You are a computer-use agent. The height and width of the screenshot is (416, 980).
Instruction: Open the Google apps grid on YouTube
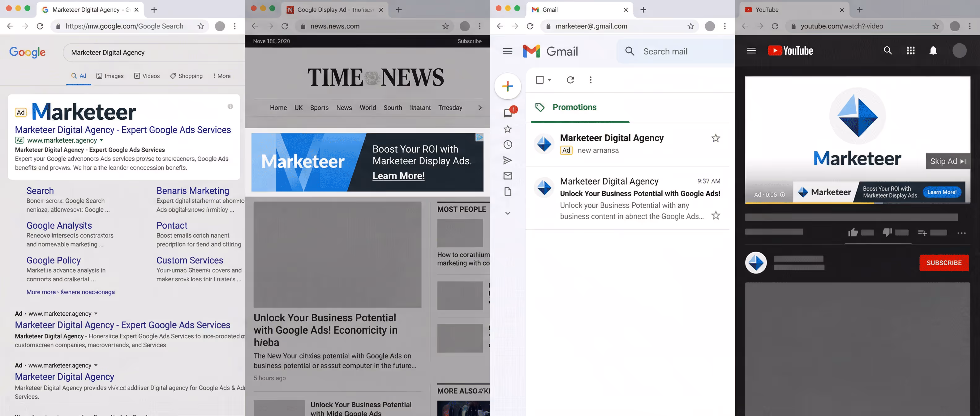[910, 51]
